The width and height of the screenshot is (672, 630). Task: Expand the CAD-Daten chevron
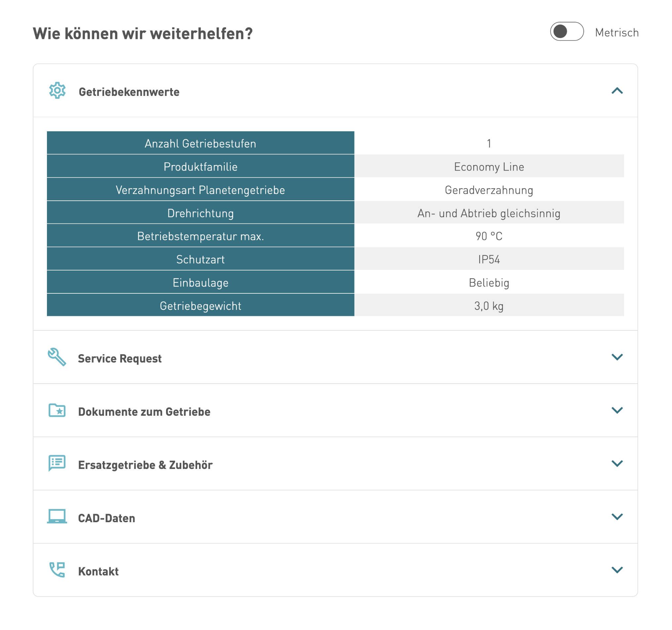617,517
